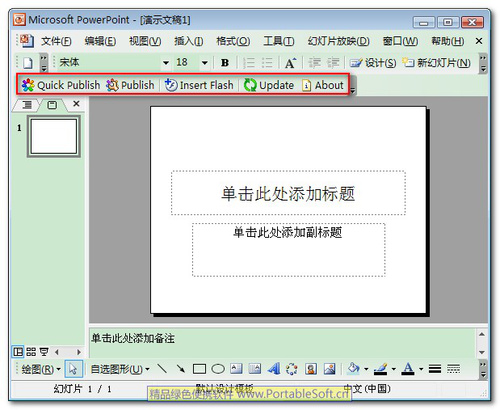Click the New Slide button
This screenshot has height=410, width=500.
coord(436,63)
